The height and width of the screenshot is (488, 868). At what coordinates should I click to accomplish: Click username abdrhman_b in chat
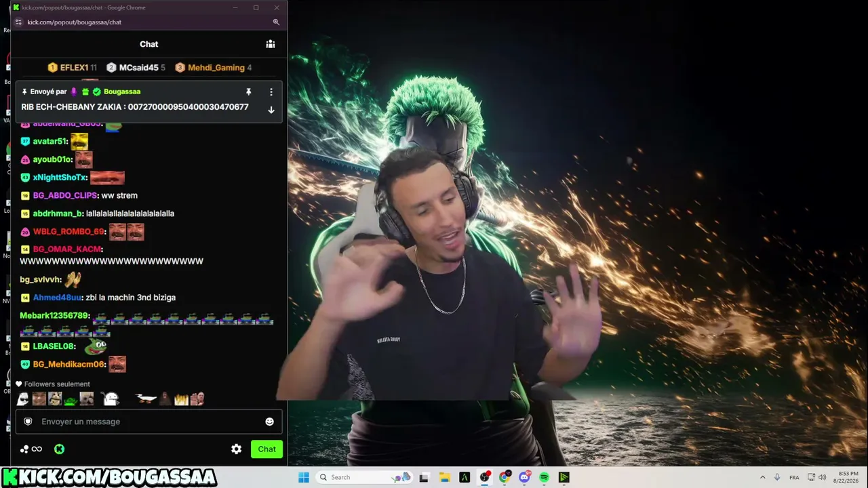(58, 213)
